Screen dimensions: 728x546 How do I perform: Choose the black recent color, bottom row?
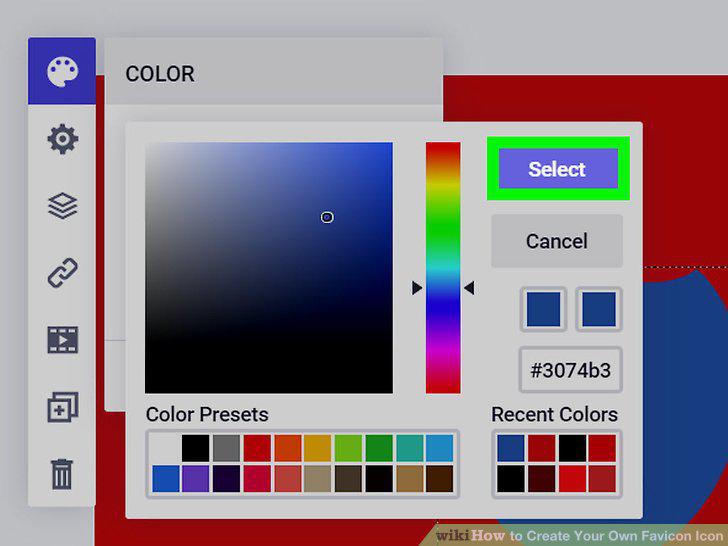point(511,479)
